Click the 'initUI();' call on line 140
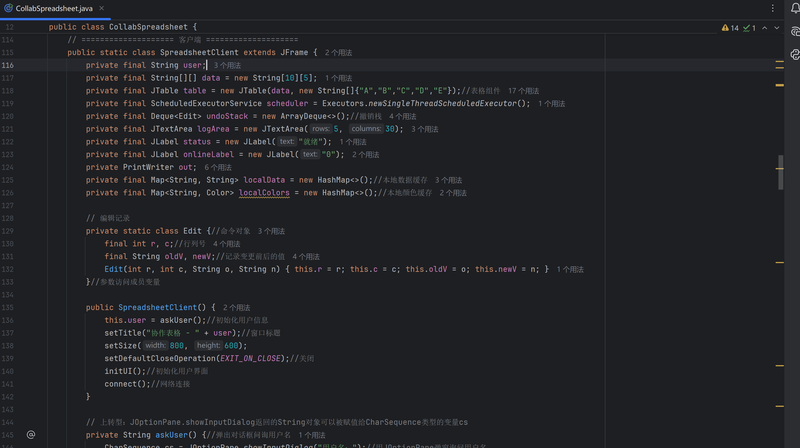Viewport: 800px width, 448px height. (x=125, y=371)
